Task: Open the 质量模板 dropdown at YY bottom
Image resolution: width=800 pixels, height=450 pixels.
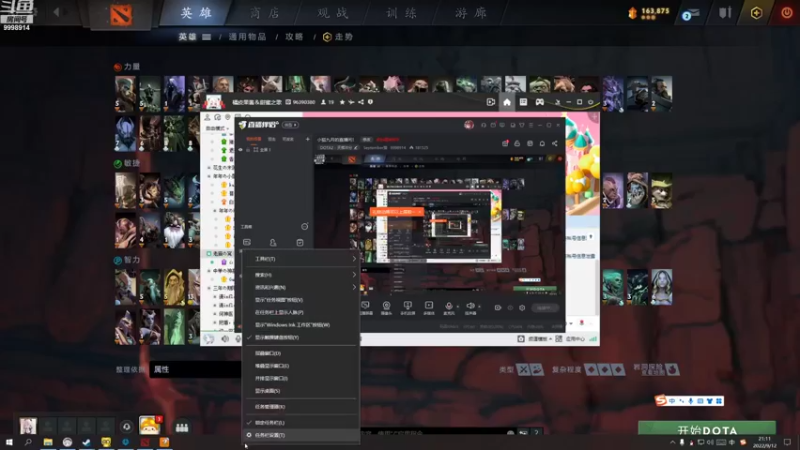Action: click(539, 339)
